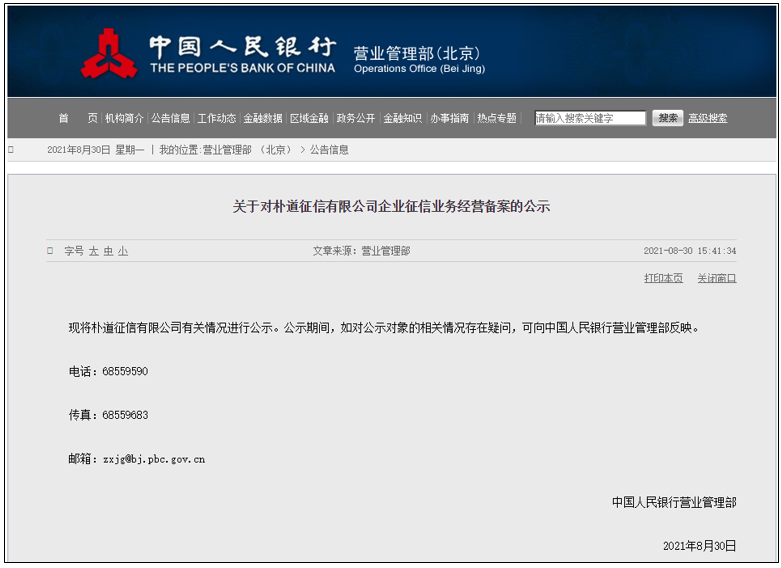Go to 金融知识 section
The height and width of the screenshot is (568, 781).
pos(402,118)
